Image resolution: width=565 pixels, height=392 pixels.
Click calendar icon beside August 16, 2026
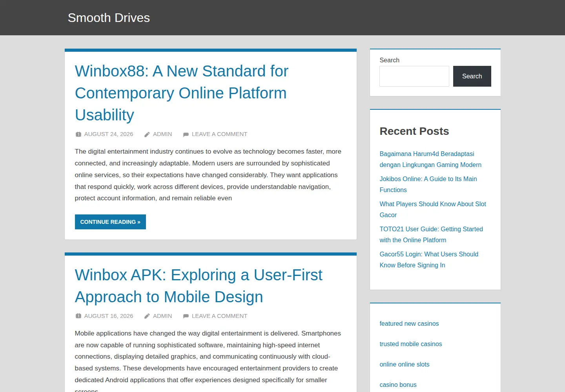[78, 316]
